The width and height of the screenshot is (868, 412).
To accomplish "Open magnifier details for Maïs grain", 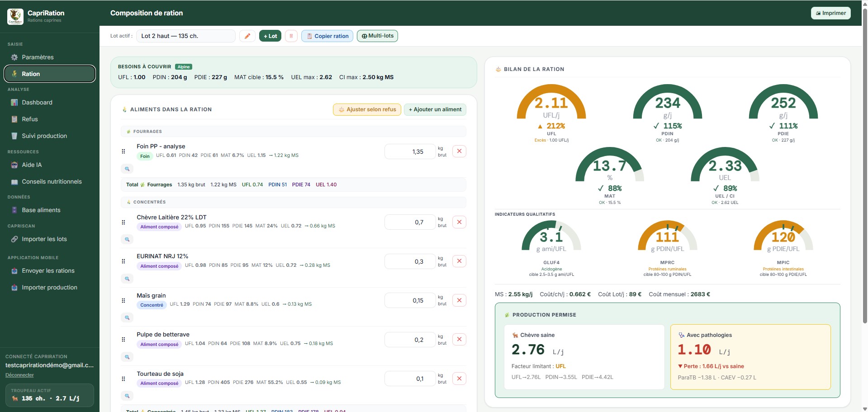I will (127, 317).
